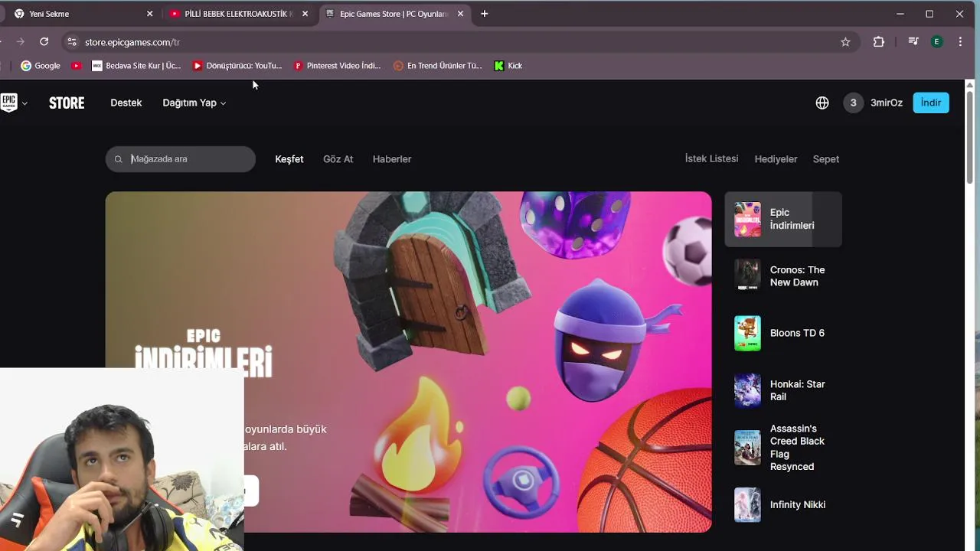Select Epic İndirimleri in the carousel list
Screen dimensions: 980x551
pos(783,219)
